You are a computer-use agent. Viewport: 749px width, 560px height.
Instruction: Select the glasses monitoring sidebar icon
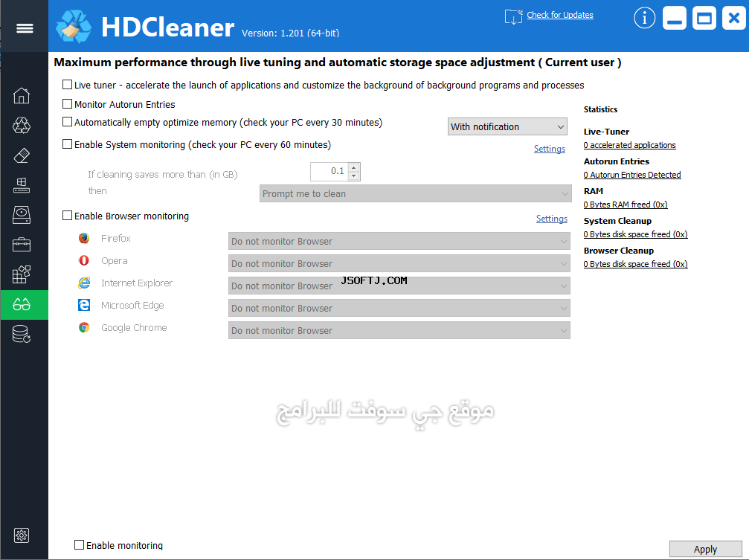[22, 304]
